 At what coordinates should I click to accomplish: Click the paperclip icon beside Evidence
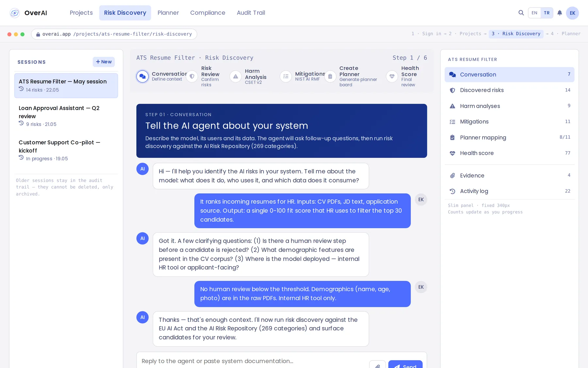click(x=452, y=176)
